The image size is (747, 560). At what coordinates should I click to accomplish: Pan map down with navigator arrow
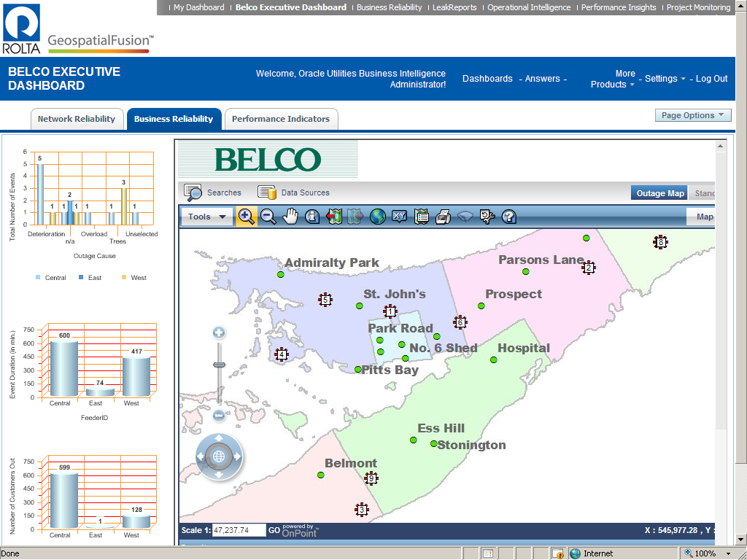pyautogui.click(x=219, y=475)
